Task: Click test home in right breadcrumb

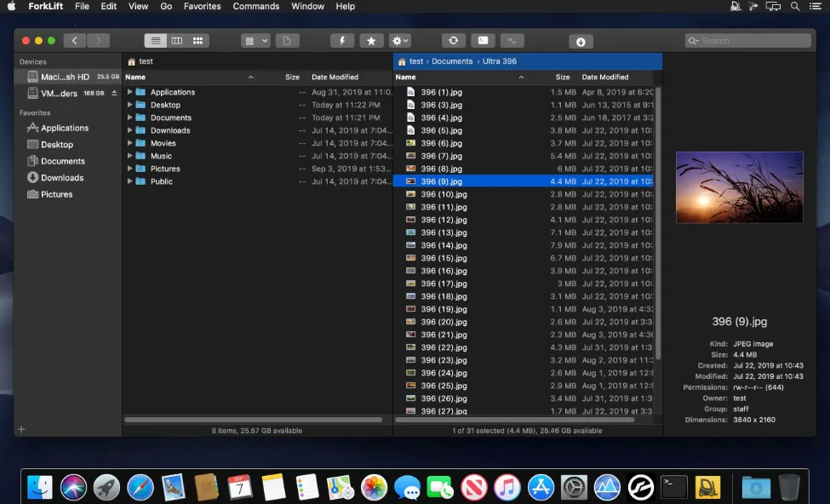Action: (411, 61)
